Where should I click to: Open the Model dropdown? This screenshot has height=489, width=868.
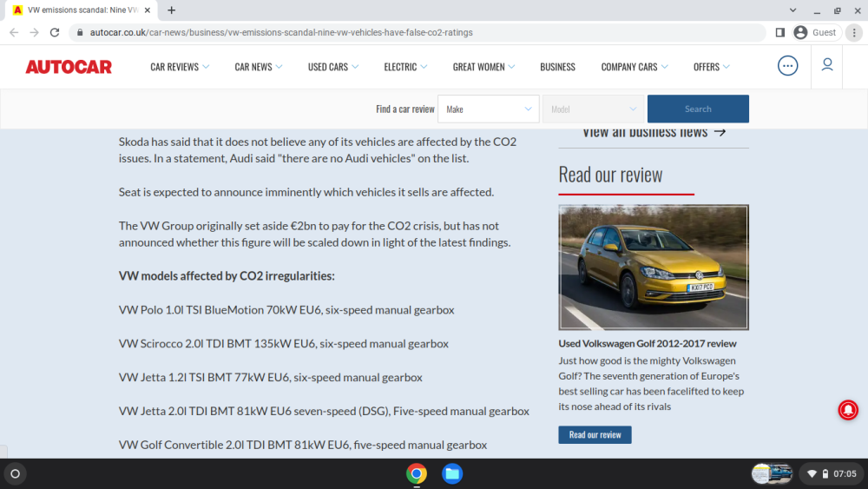[x=593, y=109]
